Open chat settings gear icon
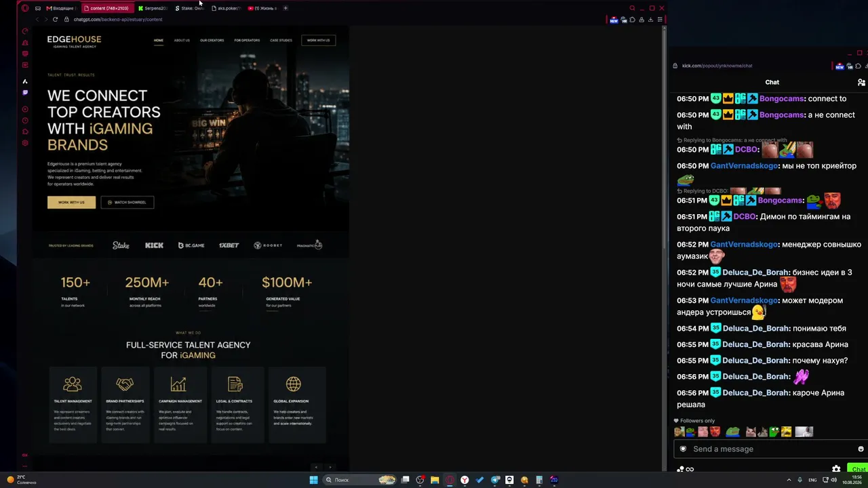 pos(836,469)
